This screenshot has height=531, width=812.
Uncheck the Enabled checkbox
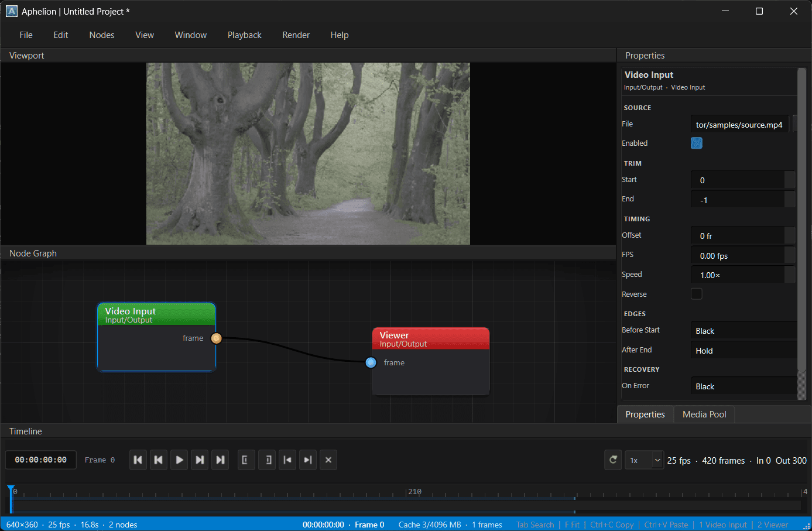pyautogui.click(x=697, y=143)
